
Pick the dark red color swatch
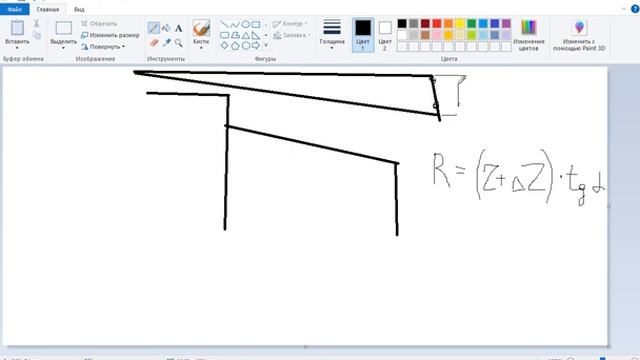point(425,24)
